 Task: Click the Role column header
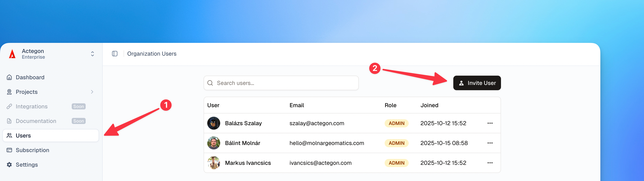click(x=390, y=105)
